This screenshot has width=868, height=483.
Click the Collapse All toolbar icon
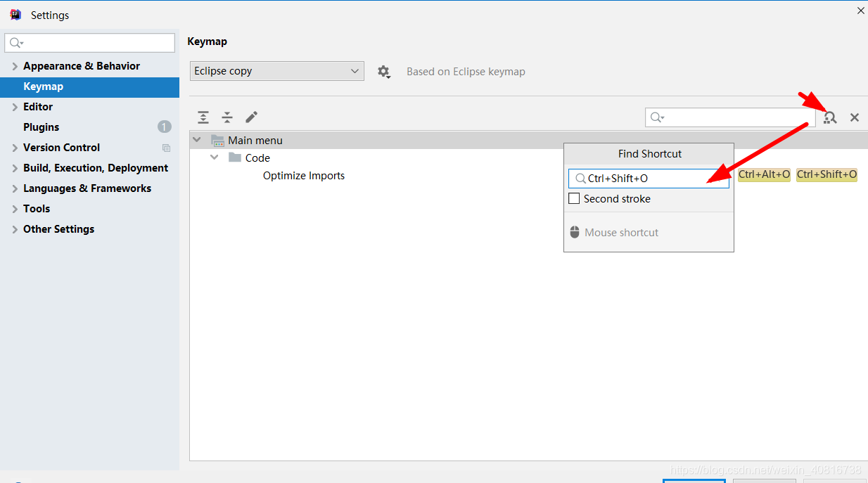(x=227, y=117)
